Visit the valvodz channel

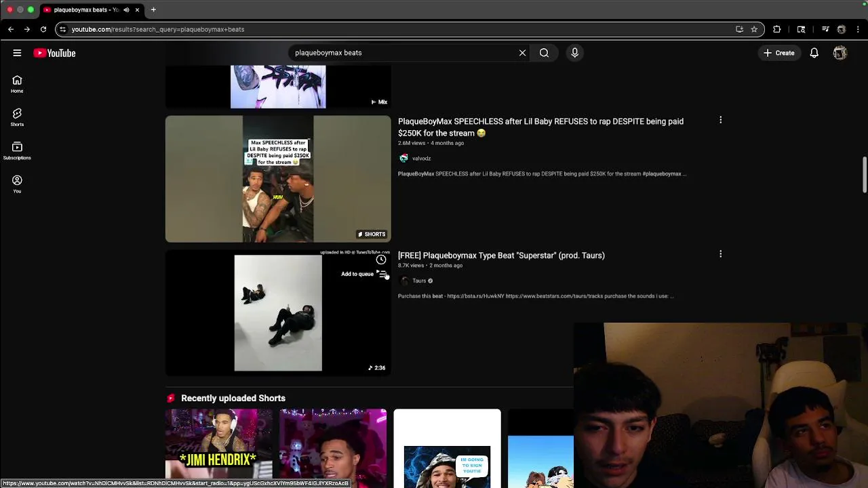[421, 159]
